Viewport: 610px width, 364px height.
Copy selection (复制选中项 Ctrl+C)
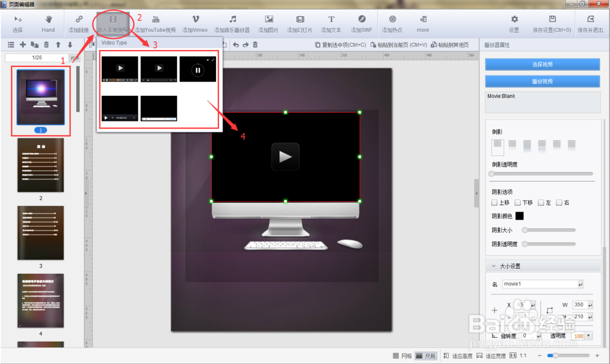point(340,45)
